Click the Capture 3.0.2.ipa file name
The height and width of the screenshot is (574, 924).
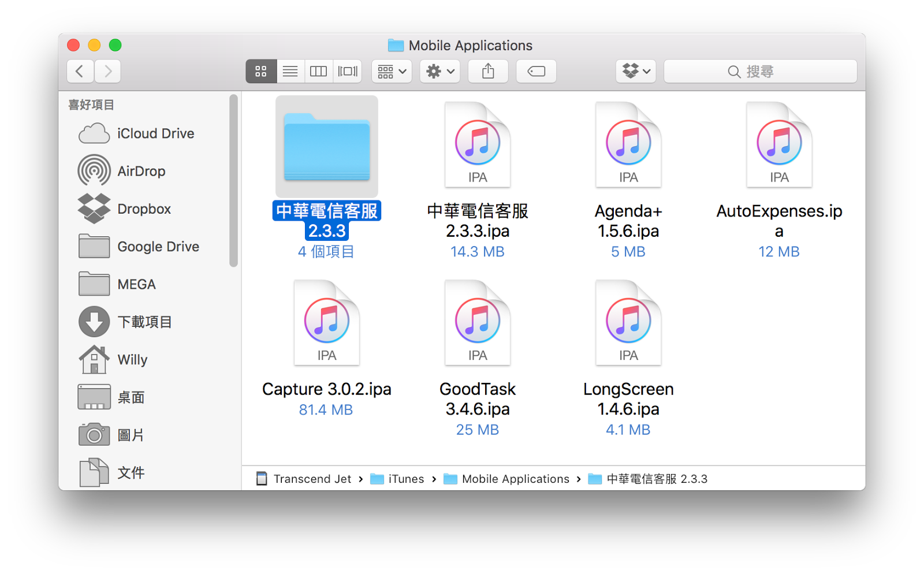(327, 389)
